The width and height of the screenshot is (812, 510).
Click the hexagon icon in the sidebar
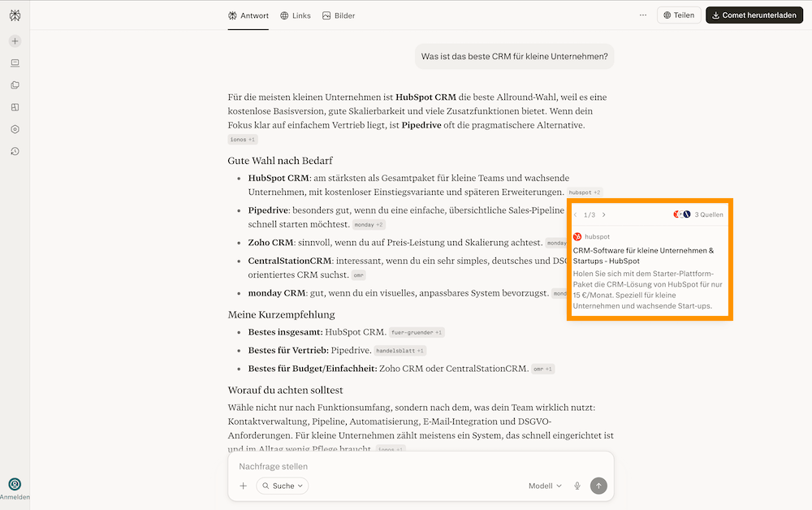pos(15,129)
